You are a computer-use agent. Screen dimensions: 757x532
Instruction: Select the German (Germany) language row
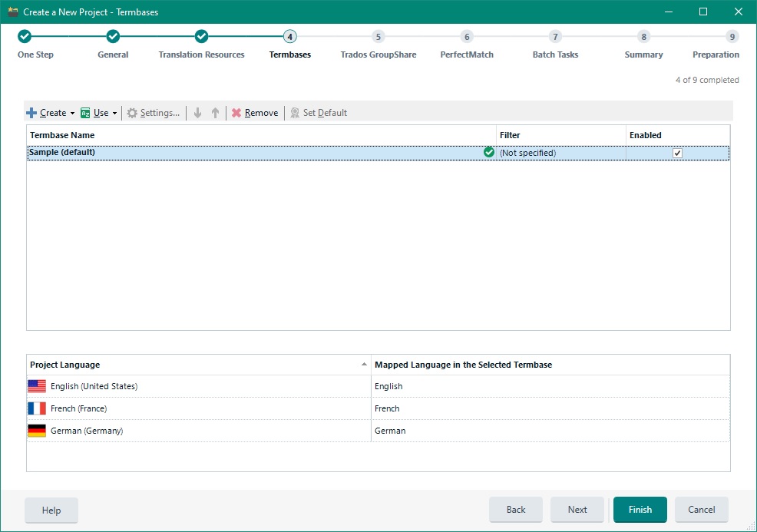pyautogui.click(x=87, y=431)
